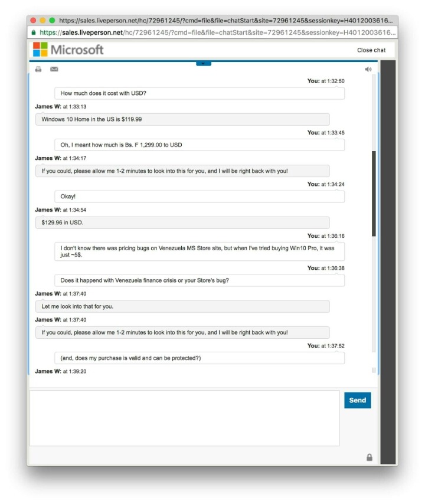Click the dark side panel on the right
Image resolution: width=425 pixels, height=504 pixels.
click(x=388, y=261)
